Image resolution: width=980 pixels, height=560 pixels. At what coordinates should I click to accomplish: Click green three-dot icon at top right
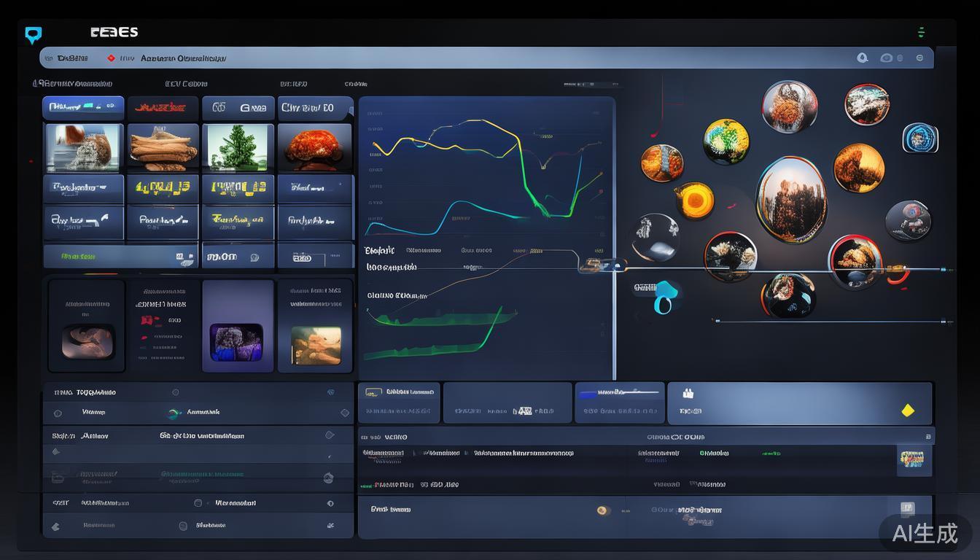tap(921, 32)
